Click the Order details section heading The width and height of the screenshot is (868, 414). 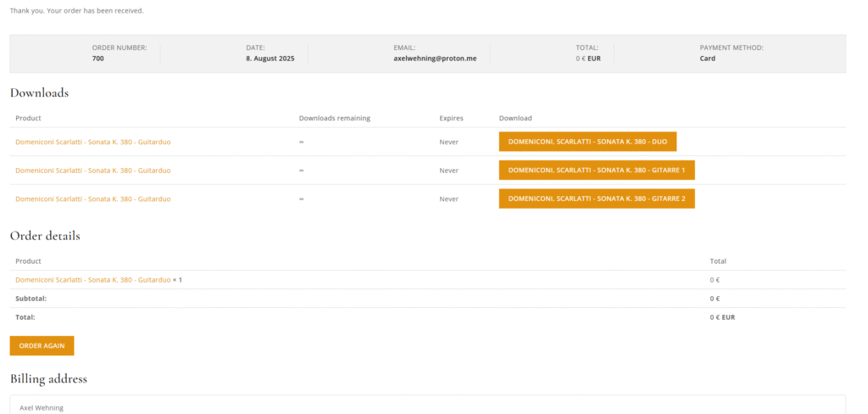tap(45, 235)
